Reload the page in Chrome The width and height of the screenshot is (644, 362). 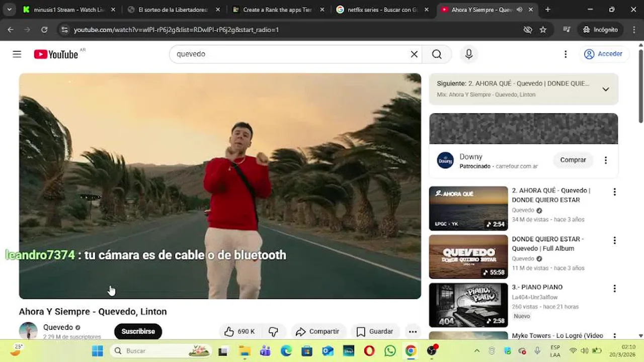pyautogui.click(x=44, y=30)
